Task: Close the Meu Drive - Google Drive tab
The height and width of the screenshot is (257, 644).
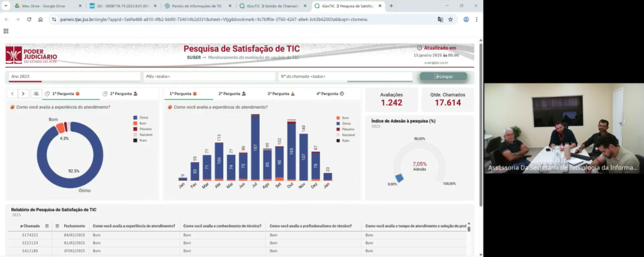Action: 80,6
